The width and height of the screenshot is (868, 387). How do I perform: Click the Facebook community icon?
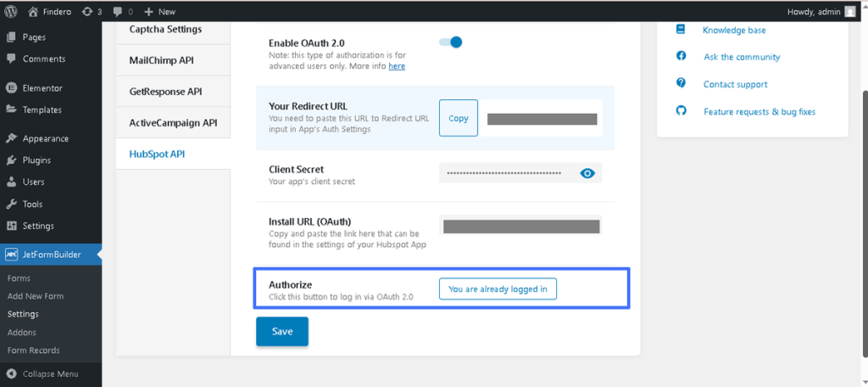click(x=681, y=56)
